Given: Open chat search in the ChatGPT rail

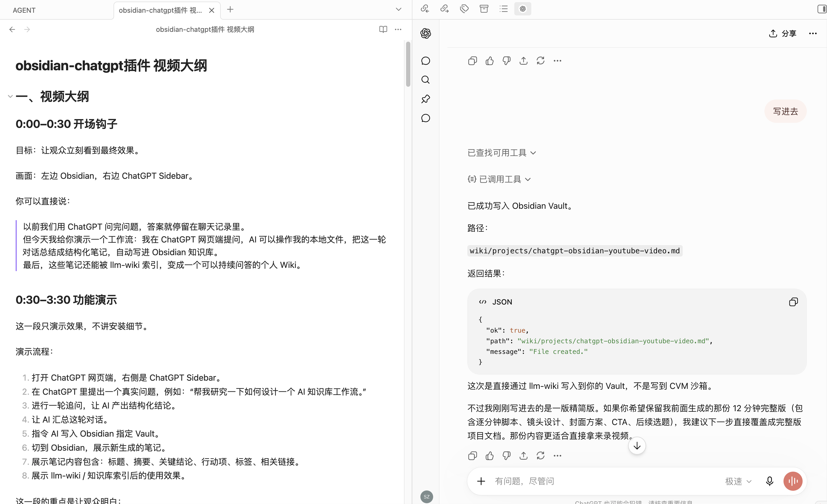Looking at the screenshot, I should pyautogui.click(x=426, y=80).
